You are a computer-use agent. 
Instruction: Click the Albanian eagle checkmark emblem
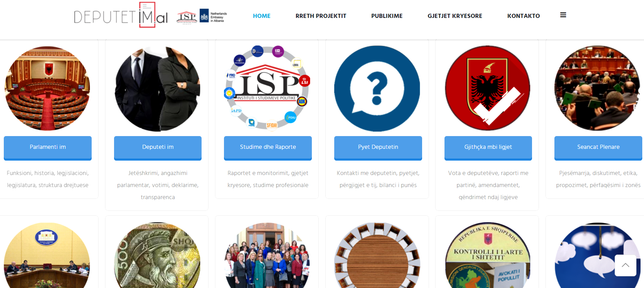pos(487,89)
